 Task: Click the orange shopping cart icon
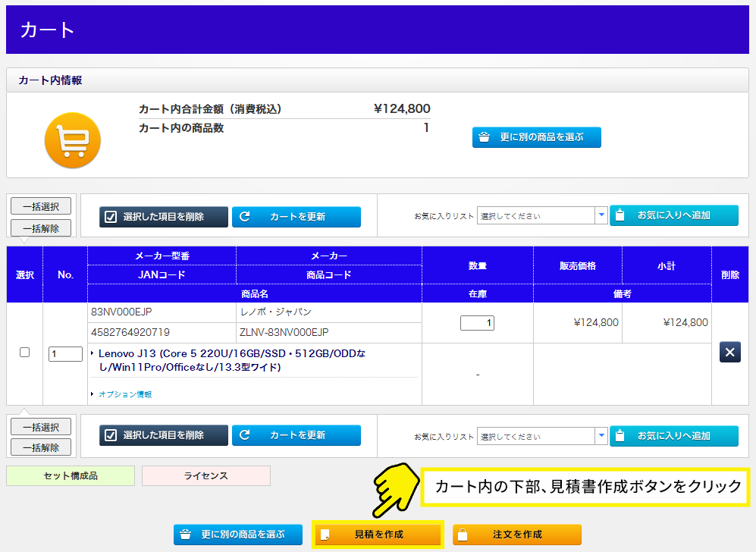click(73, 140)
